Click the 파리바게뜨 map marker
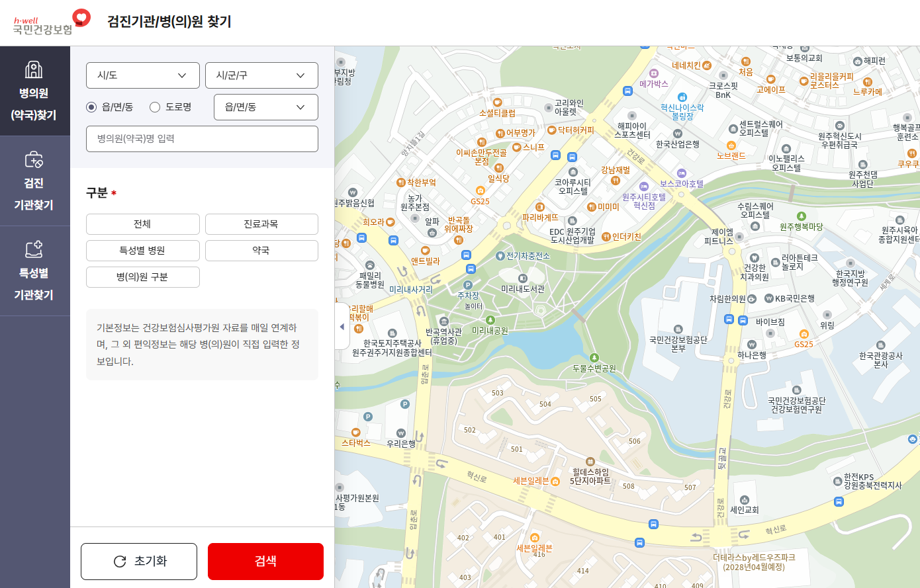This screenshot has height=588, width=920. point(540,208)
